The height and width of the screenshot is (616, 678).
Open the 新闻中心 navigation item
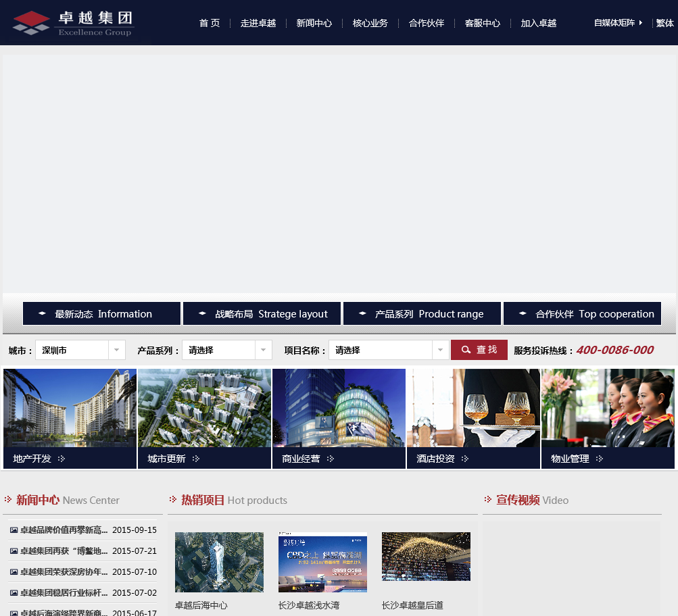click(314, 24)
